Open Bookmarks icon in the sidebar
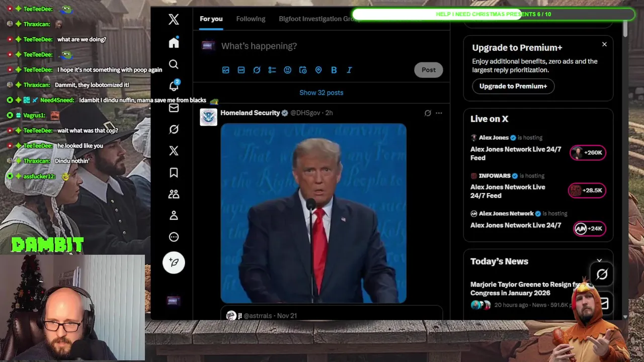644x362 pixels. coord(174,172)
